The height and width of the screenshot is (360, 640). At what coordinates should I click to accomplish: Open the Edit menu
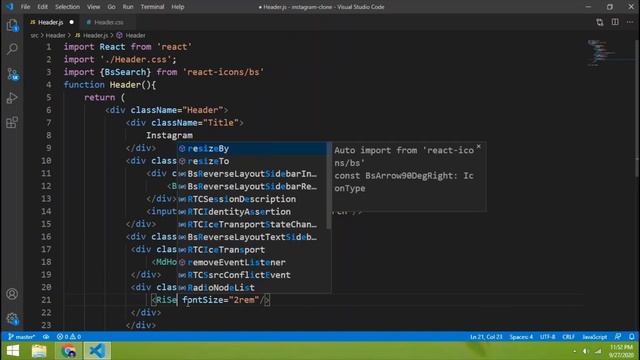42,7
